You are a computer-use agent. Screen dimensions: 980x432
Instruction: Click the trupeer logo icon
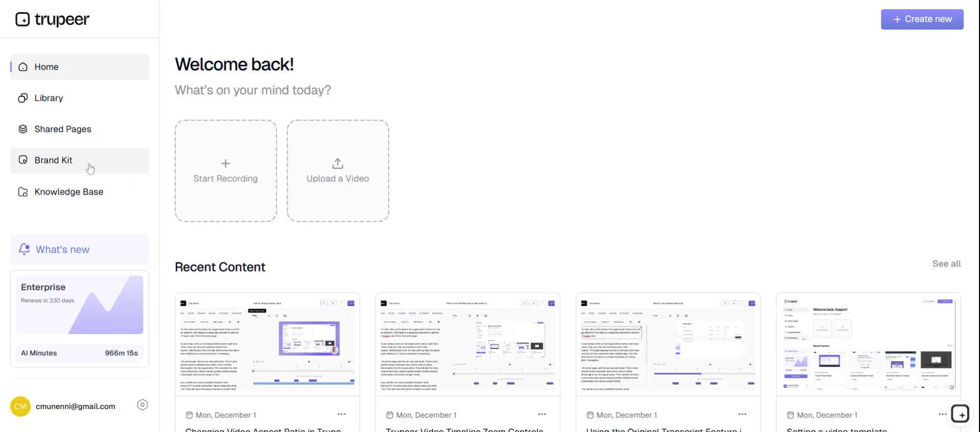[x=22, y=19]
